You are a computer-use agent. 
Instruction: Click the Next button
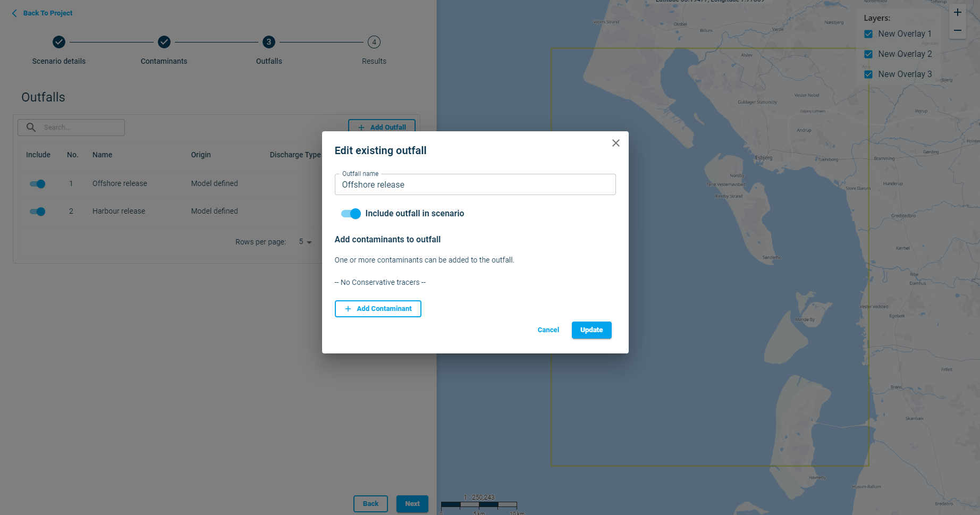pyautogui.click(x=412, y=504)
